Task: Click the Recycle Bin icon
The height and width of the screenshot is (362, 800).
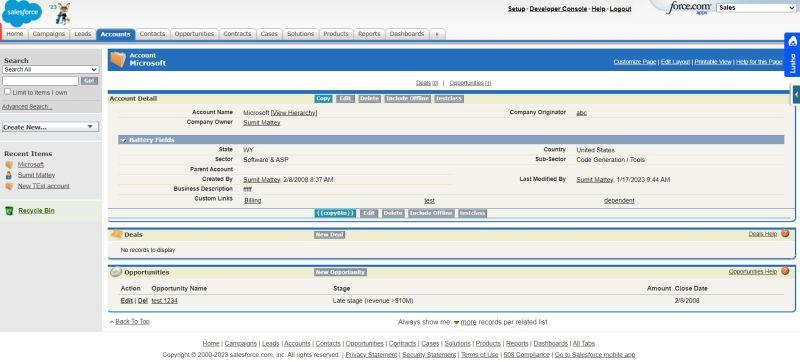Action: [9, 211]
